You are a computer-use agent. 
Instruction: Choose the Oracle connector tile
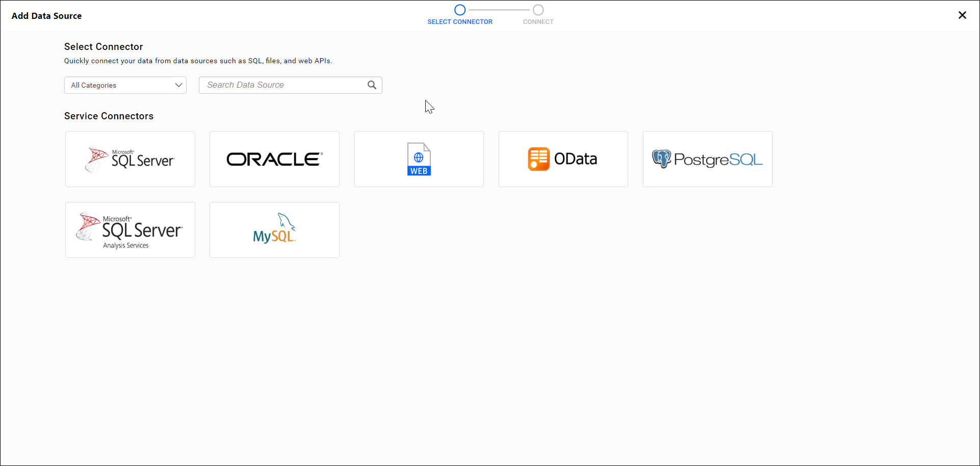(x=274, y=159)
